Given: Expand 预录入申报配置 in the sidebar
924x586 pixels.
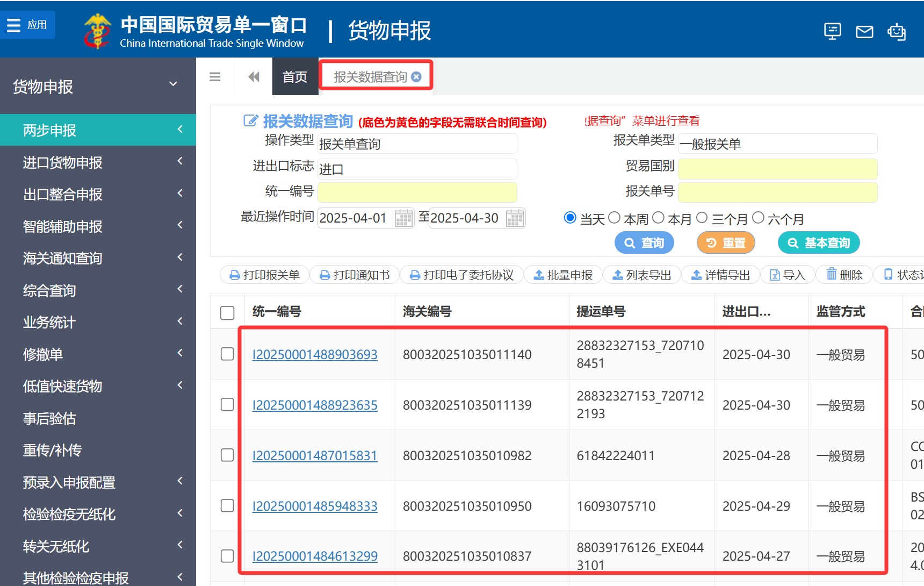Looking at the screenshot, I should click(98, 482).
